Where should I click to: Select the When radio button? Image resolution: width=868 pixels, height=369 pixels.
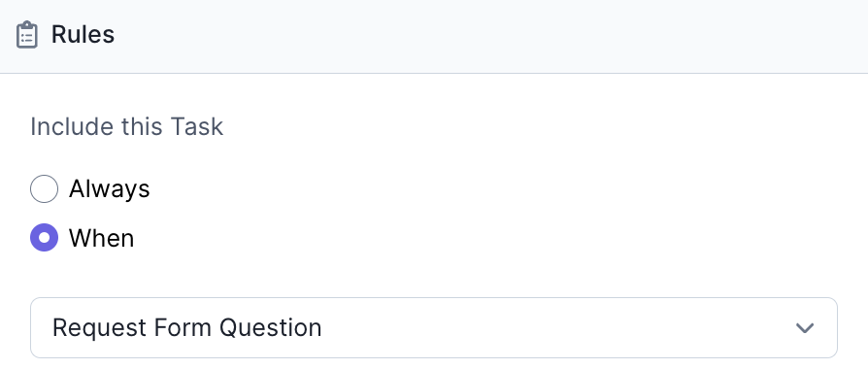(45, 238)
